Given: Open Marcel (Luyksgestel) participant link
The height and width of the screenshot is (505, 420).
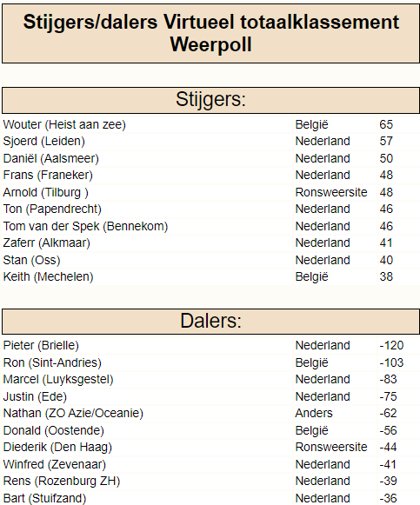Looking at the screenshot, I should (x=58, y=380).
